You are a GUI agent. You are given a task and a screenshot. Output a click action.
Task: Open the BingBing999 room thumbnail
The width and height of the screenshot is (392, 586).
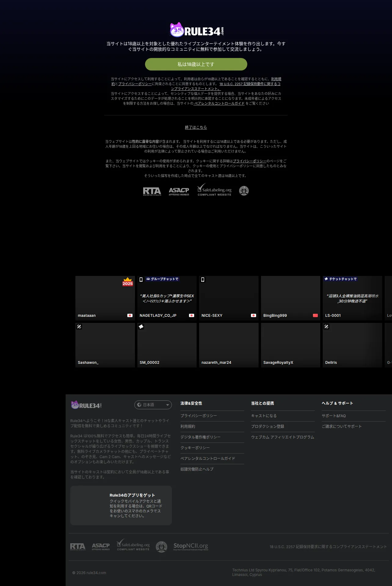coord(291,298)
